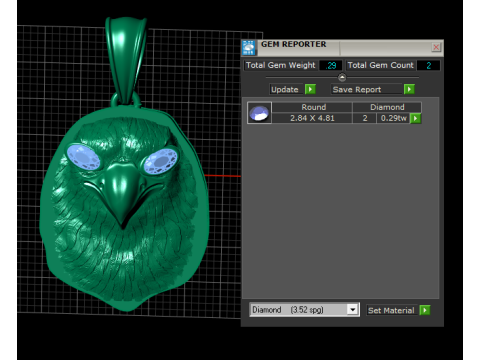This screenshot has width=480, height=360.
Task: Click the Total Gem Count value 2
Action: (x=428, y=66)
